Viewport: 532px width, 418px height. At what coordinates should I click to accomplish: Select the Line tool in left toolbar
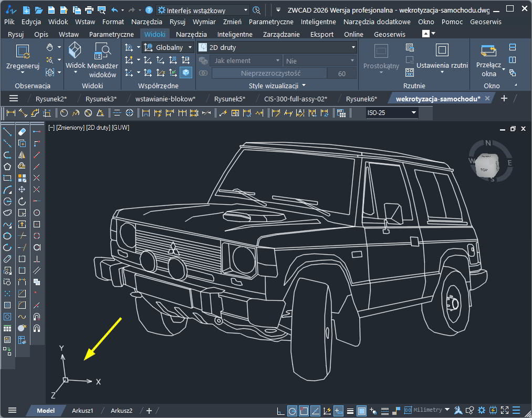click(7, 131)
